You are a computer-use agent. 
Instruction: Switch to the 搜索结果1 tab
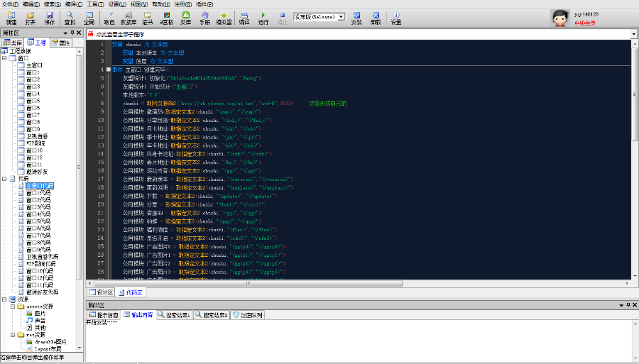pos(174,315)
